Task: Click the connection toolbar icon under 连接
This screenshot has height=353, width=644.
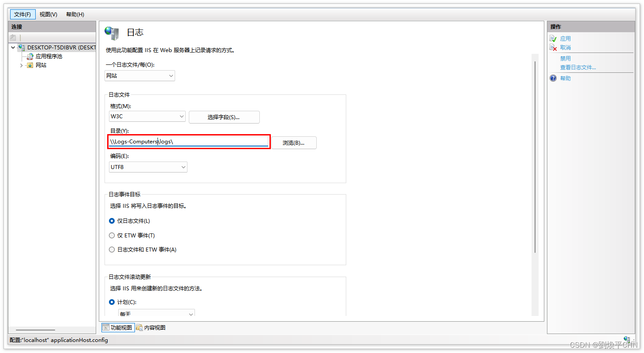Action: (x=13, y=38)
